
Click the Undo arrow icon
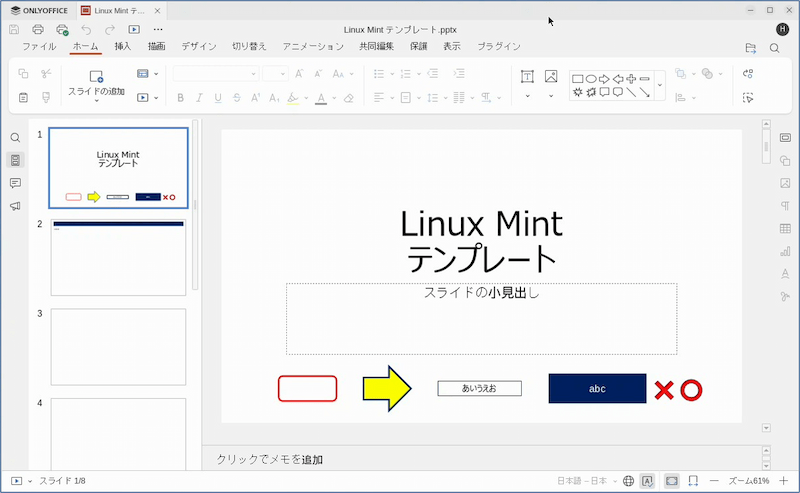coord(86,30)
